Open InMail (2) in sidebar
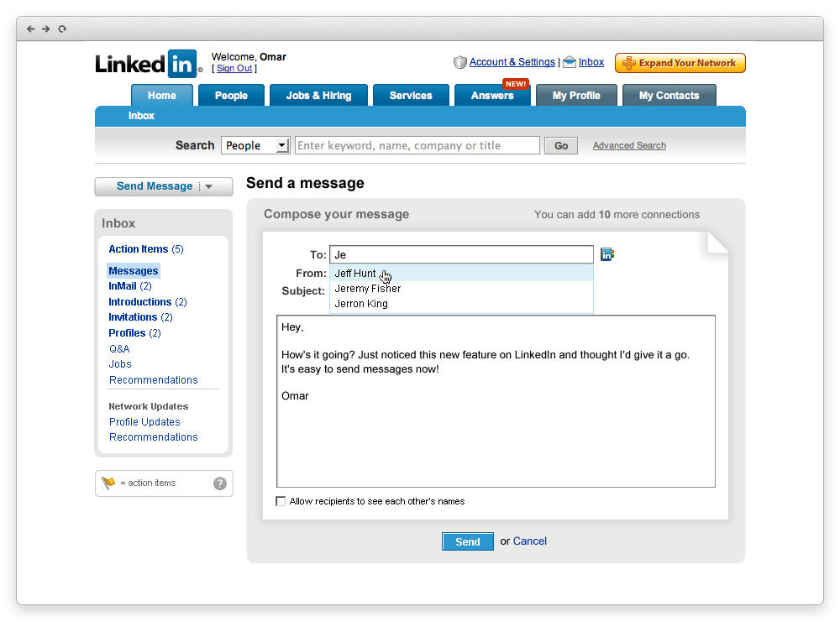 coord(130,286)
